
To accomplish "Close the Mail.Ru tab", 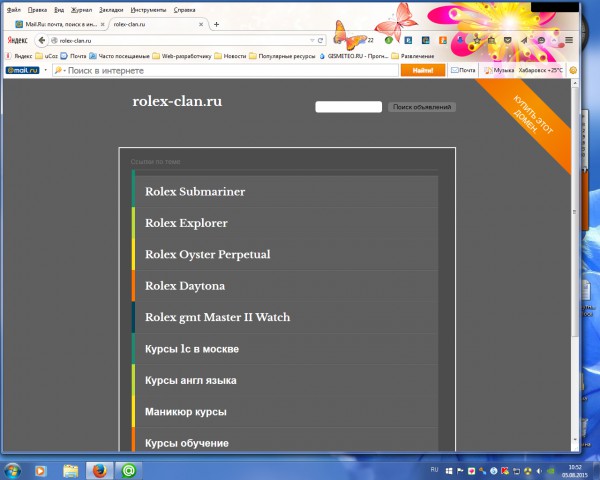I will pos(103,24).
